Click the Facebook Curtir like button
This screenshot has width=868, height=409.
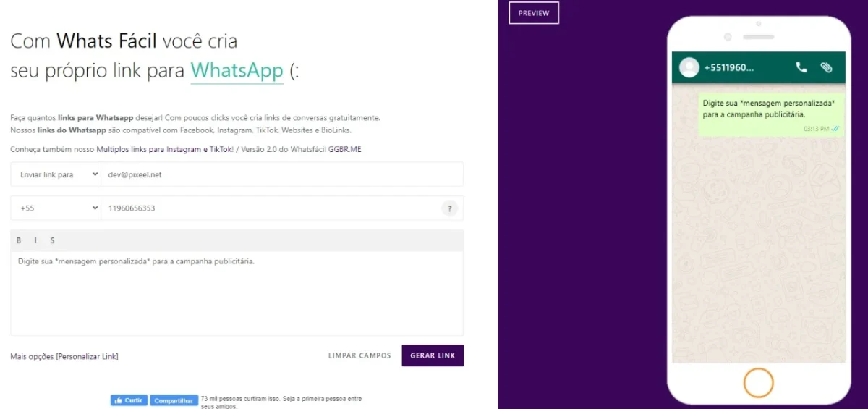129,400
